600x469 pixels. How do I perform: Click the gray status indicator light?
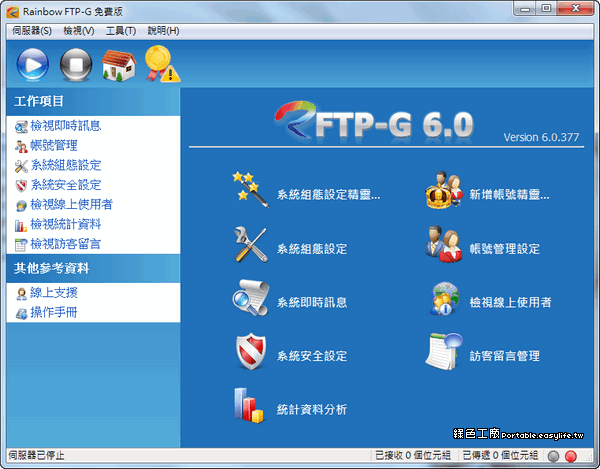tap(553, 456)
